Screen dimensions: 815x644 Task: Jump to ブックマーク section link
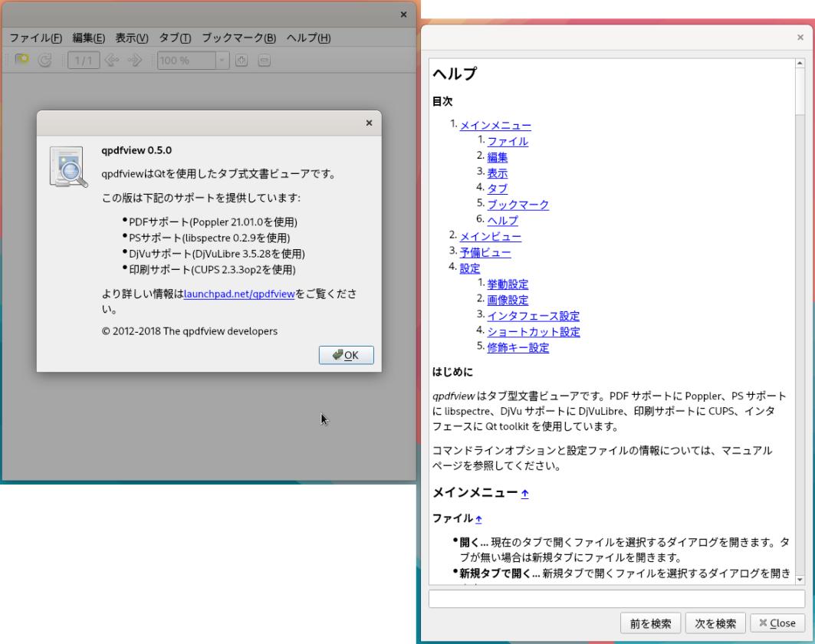pyautogui.click(x=518, y=205)
